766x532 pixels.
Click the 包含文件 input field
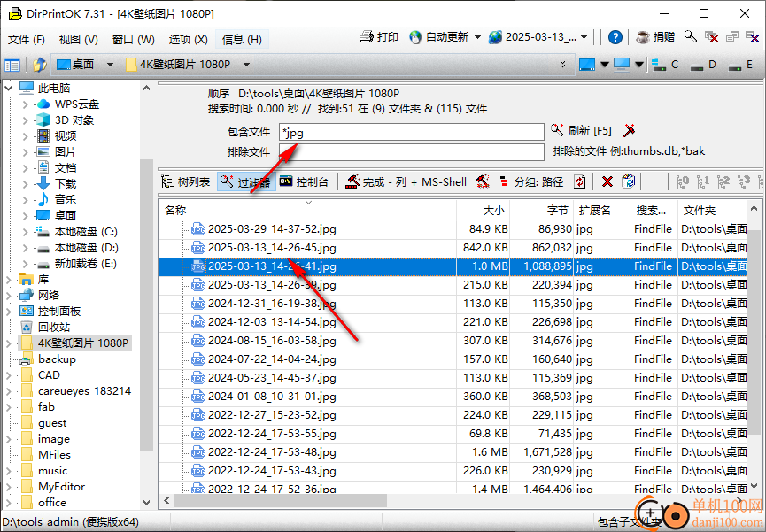tap(411, 132)
